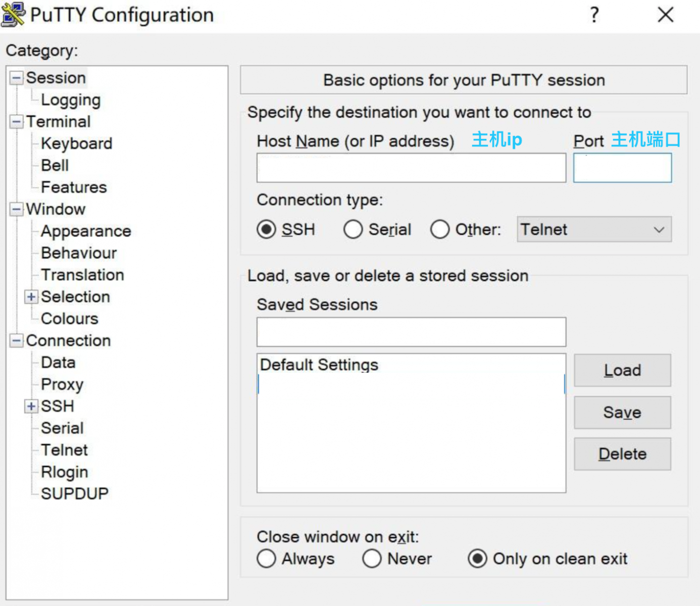This screenshot has height=606, width=700.
Task: Select Default Settings in saved sessions list
Action: (x=319, y=365)
